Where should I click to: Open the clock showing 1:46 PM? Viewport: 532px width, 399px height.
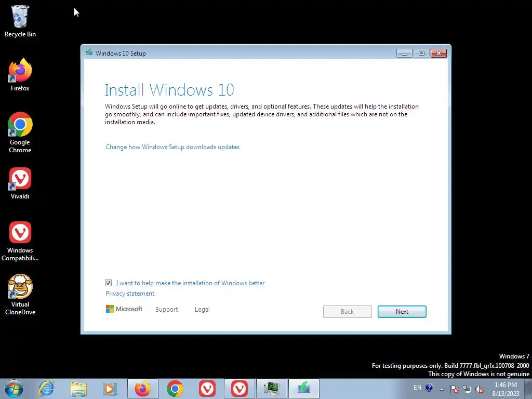coord(506,389)
